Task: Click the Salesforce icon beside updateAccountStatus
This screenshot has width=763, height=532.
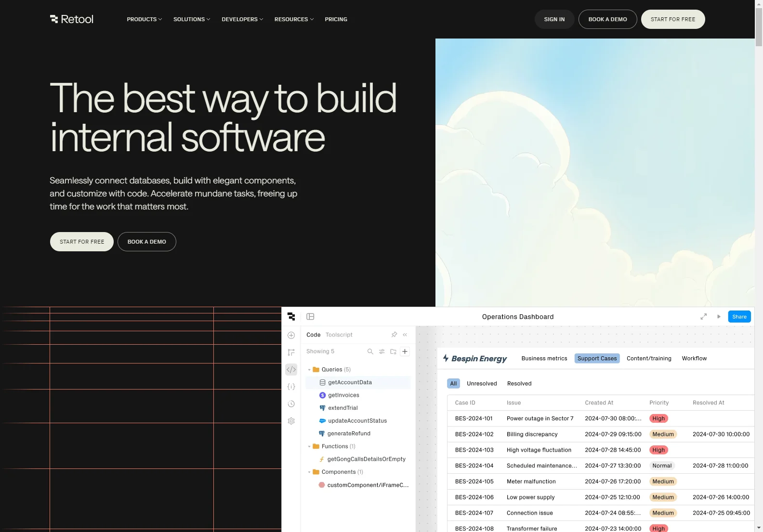Action: (x=323, y=421)
